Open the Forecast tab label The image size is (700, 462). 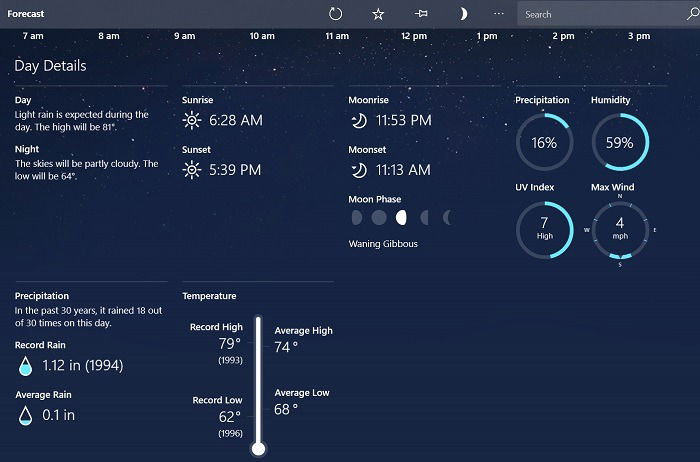pyautogui.click(x=26, y=14)
